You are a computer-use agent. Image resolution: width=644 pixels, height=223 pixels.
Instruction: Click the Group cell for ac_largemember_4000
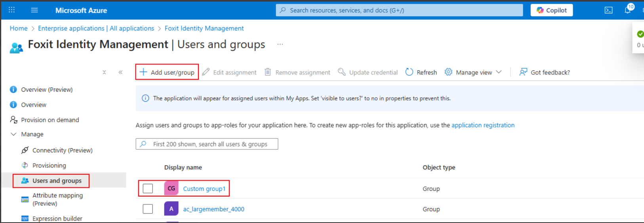tap(431, 209)
